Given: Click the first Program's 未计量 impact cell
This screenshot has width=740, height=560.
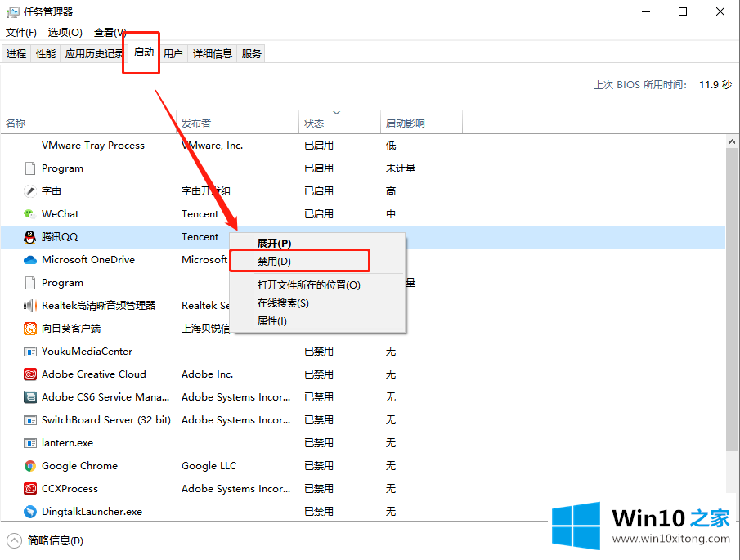Looking at the screenshot, I should coord(400,168).
